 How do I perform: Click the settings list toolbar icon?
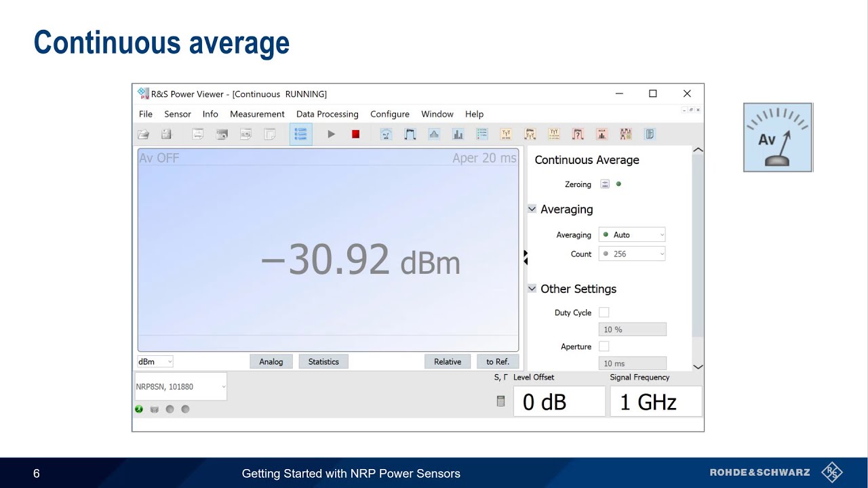[x=301, y=134]
